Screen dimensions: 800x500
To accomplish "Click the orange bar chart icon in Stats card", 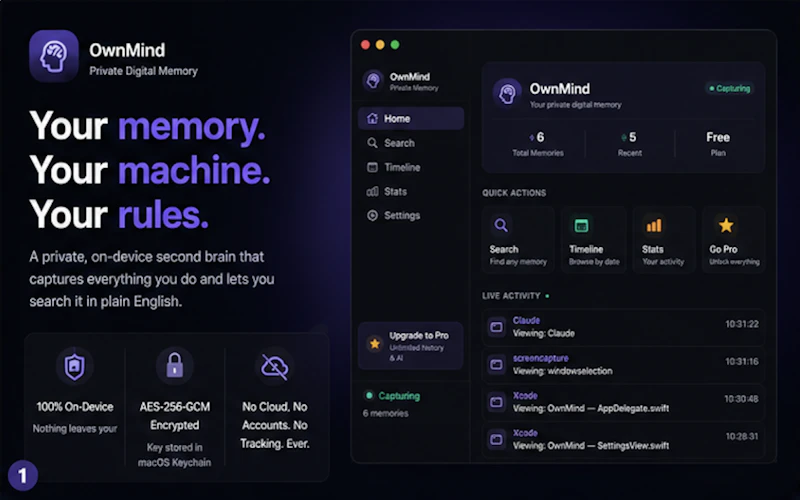I will (x=654, y=225).
